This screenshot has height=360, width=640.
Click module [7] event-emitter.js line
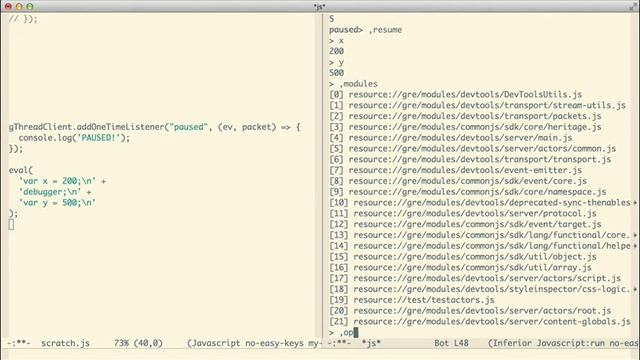coord(456,170)
